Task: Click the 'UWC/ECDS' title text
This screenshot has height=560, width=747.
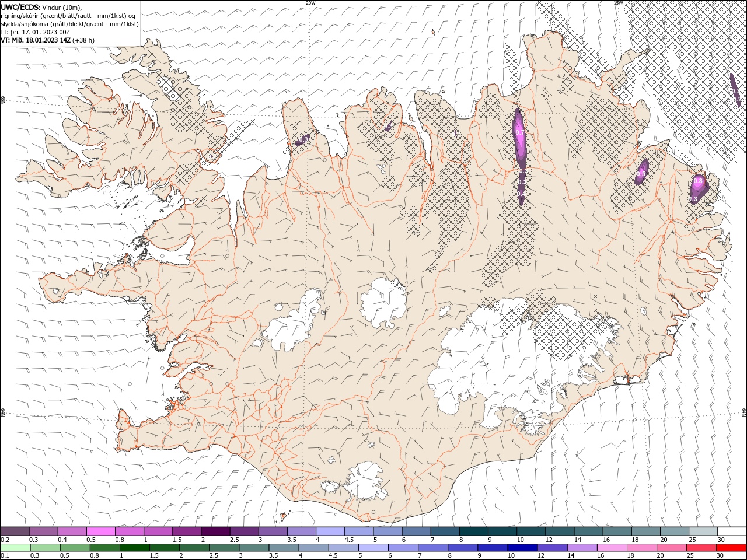Action: pyautogui.click(x=20, y=8)
